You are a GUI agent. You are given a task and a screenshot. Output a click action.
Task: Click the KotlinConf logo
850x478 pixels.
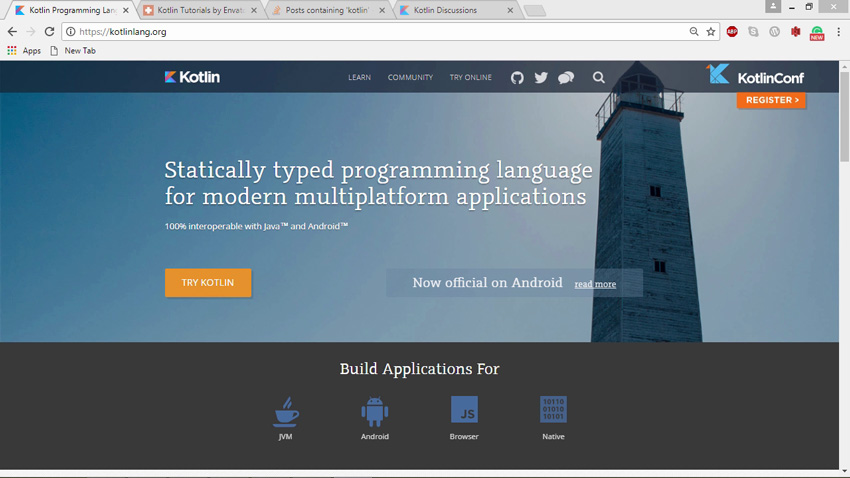coord(755,75)
